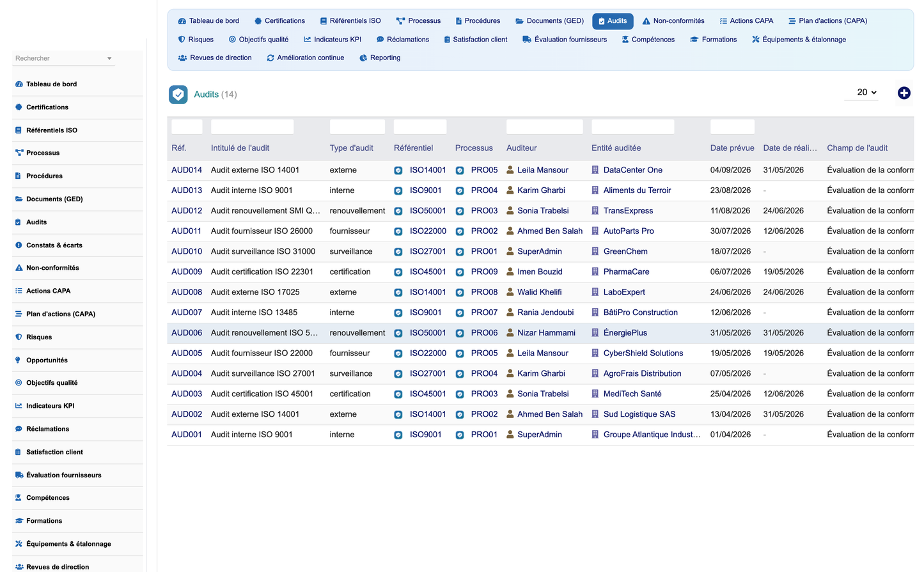Open Amélioration continue top menu tab

point(306,58)
